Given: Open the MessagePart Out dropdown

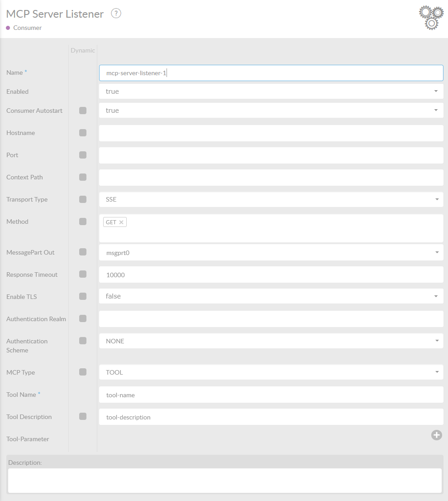Looking at the screenshot, I should (x=271, y=252).
